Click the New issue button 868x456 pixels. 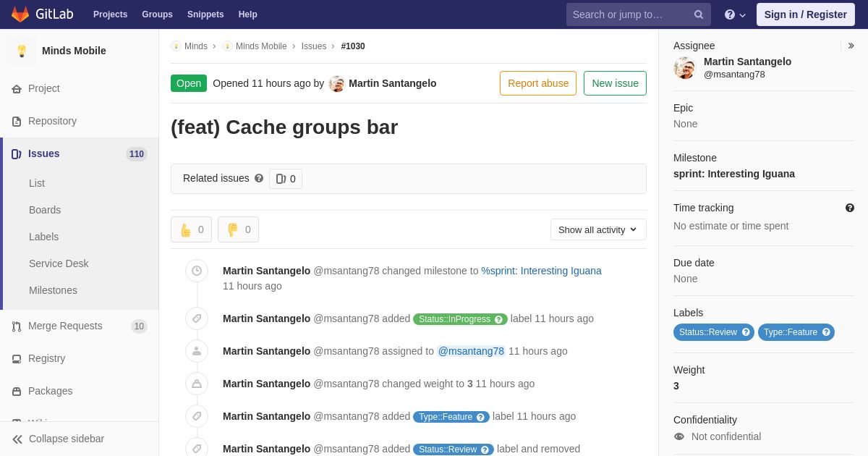pyautogui.click(x=615, y=83)
